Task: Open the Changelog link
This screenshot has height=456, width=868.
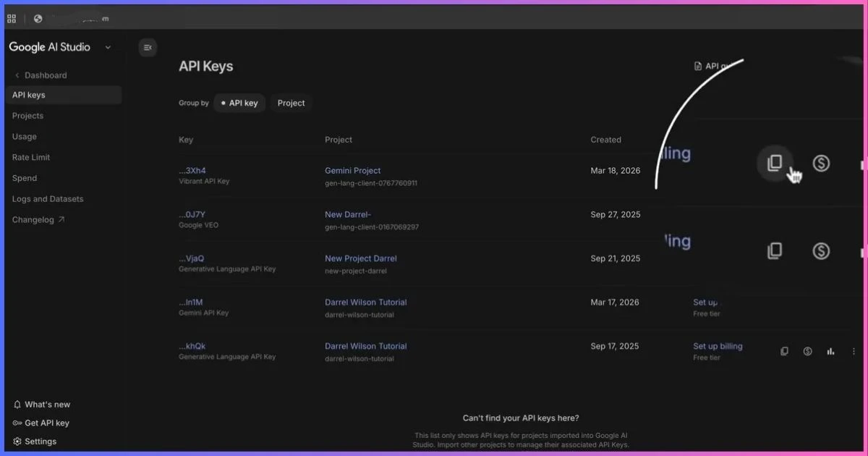Action: click(33, 219)
